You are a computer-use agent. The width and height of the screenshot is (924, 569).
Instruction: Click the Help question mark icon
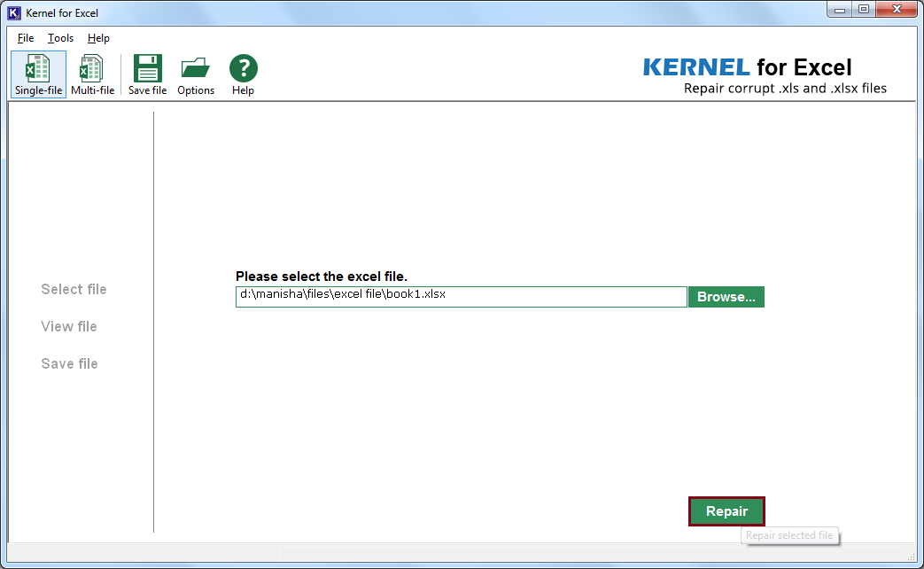pos(243,74)
